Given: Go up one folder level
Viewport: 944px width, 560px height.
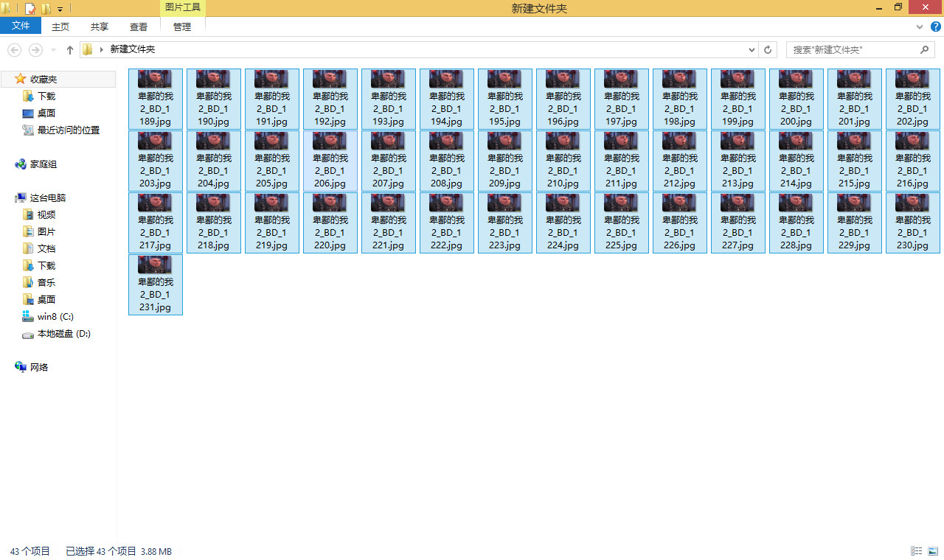Looking at the screenshot, I should 70,50.
